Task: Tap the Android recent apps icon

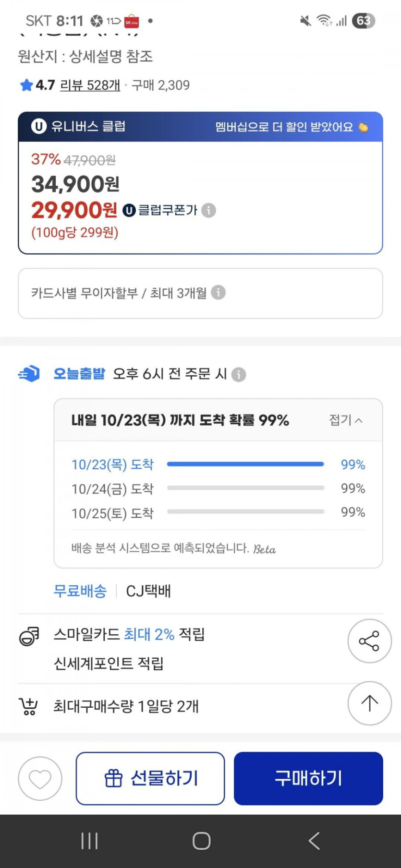Action: pos(89,841)
